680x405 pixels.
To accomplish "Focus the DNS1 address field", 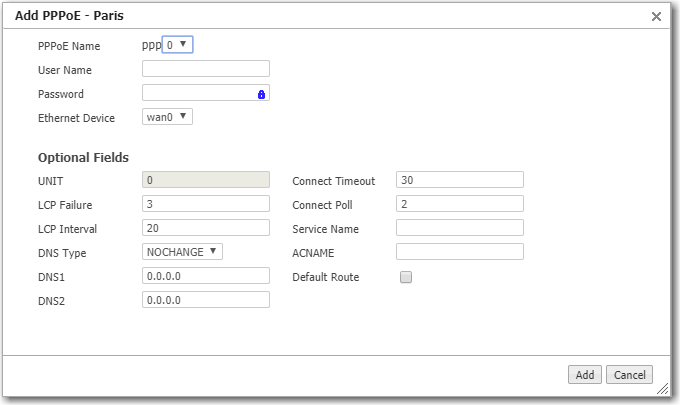I will click(206, 276).
